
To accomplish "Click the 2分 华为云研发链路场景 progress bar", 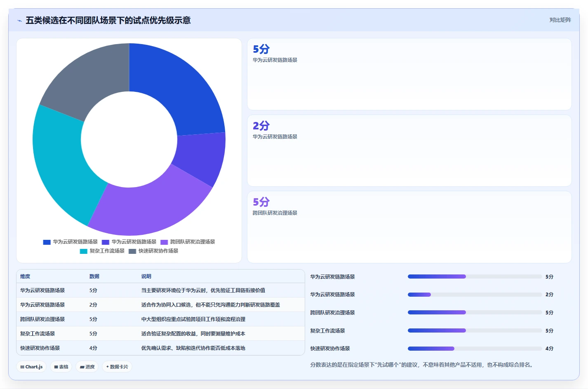I will point(475,295).
